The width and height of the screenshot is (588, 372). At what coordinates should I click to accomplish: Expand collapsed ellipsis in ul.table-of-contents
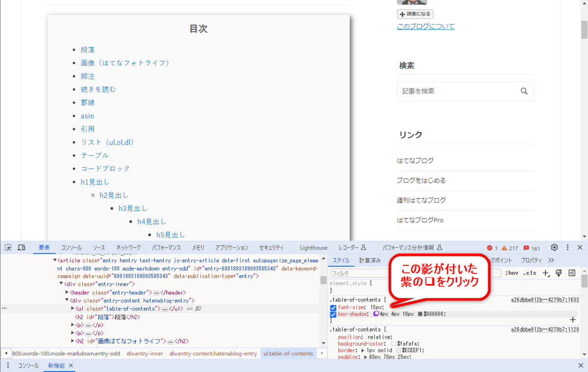pos(165,309)
